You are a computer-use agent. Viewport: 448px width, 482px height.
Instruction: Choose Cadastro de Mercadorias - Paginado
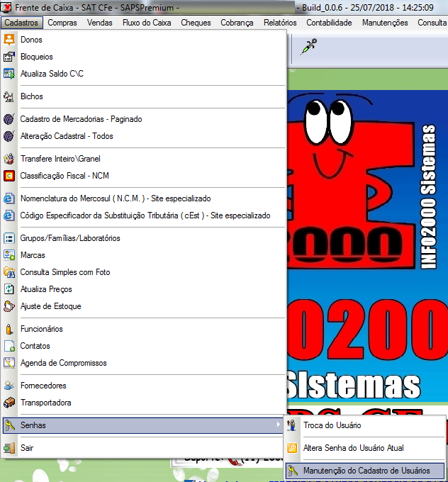coord(81,119)
